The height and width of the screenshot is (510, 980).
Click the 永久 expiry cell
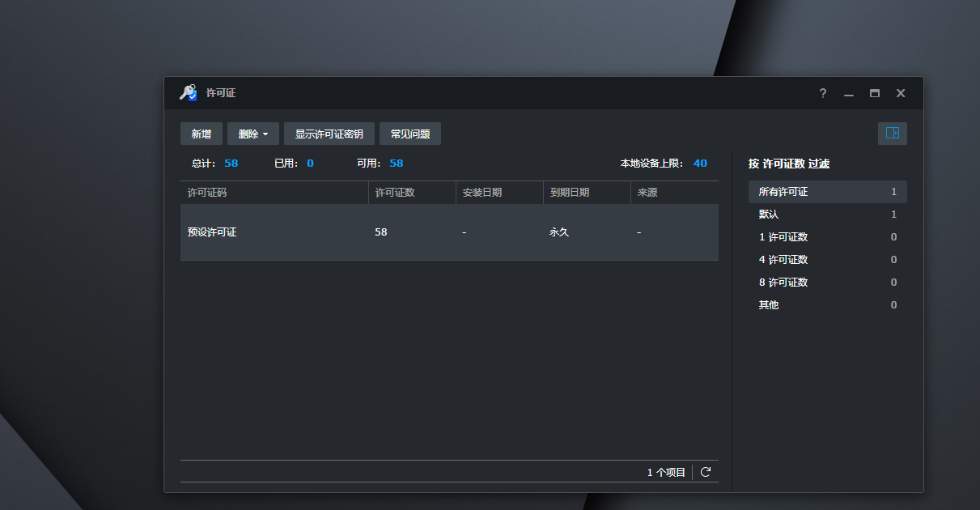click(x=559, y=232)
